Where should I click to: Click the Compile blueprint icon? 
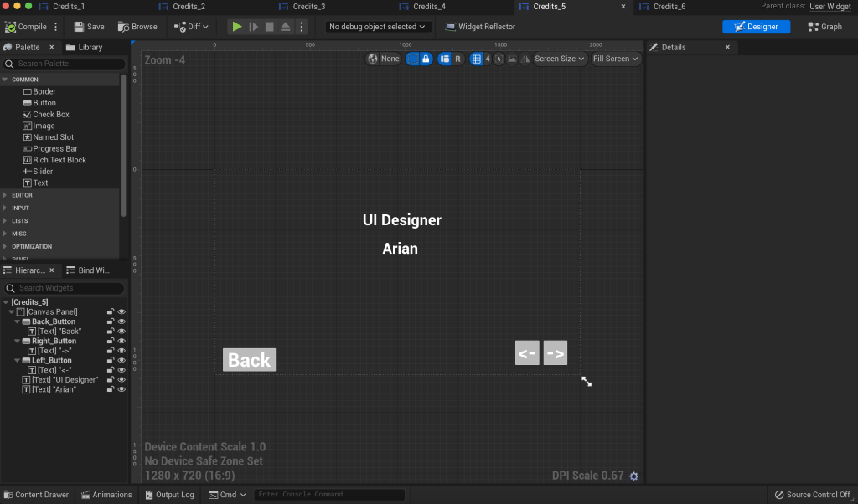(11, 27)
